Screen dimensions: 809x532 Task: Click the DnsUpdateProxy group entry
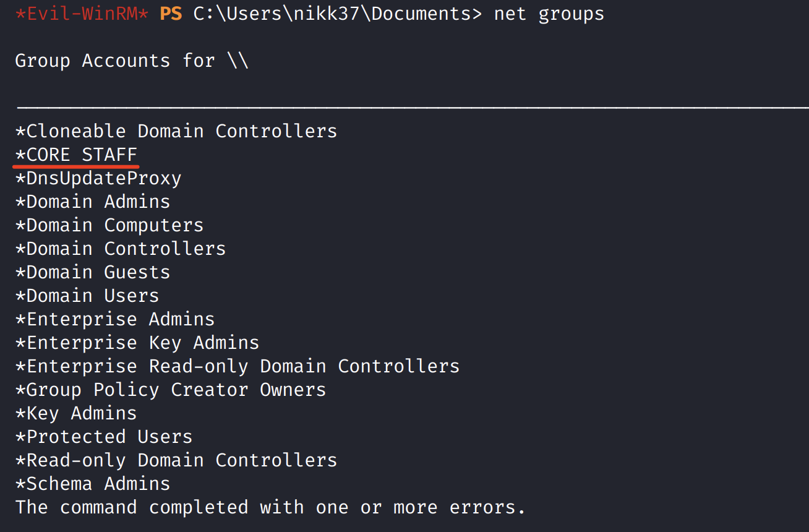98,178
